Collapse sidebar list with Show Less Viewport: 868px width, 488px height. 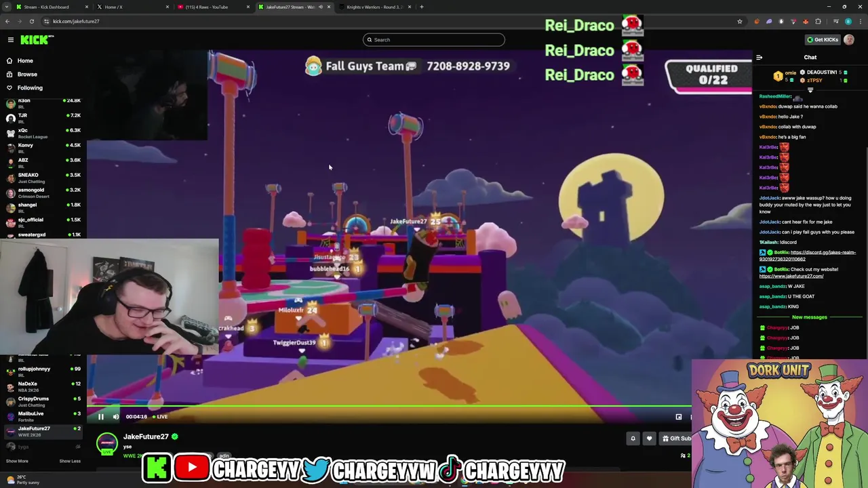69,461
